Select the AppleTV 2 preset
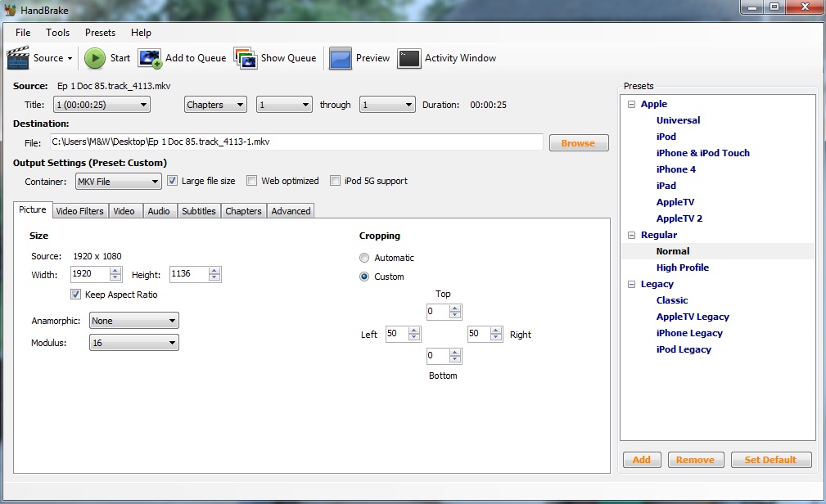 pyautogui.click(x=679, y=218)
